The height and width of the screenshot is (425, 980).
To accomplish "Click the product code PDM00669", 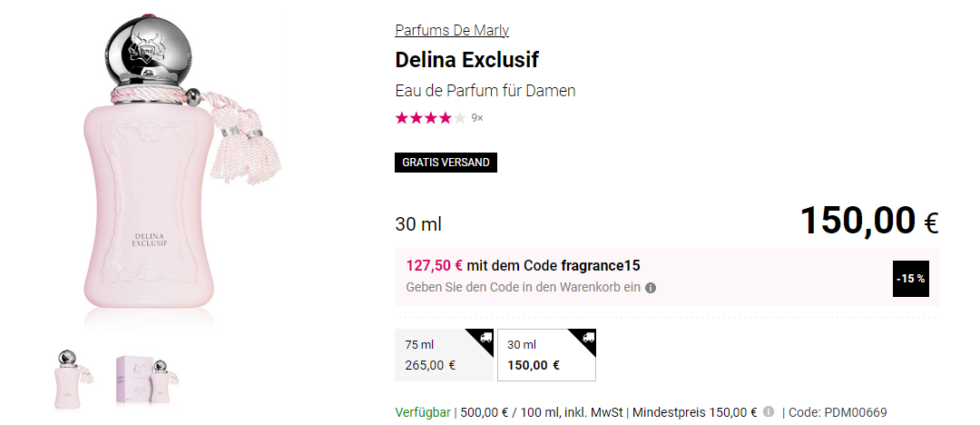I will coord(850,412).
